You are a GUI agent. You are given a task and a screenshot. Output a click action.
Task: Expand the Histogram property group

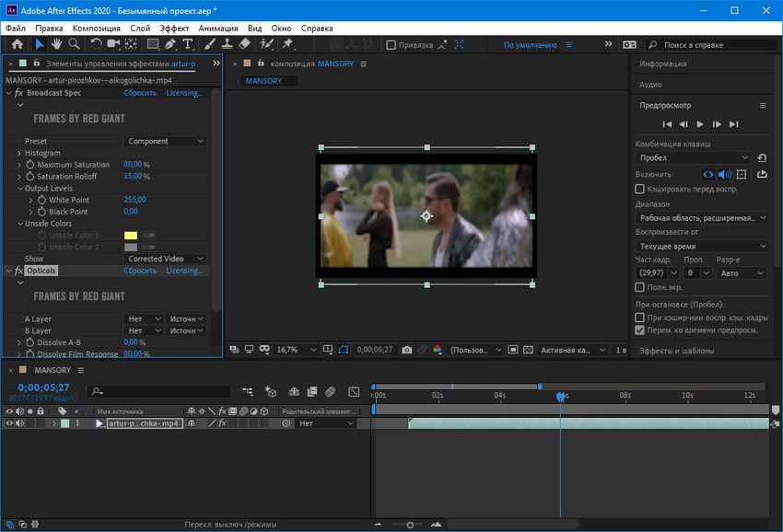click(x=18, y=153)
